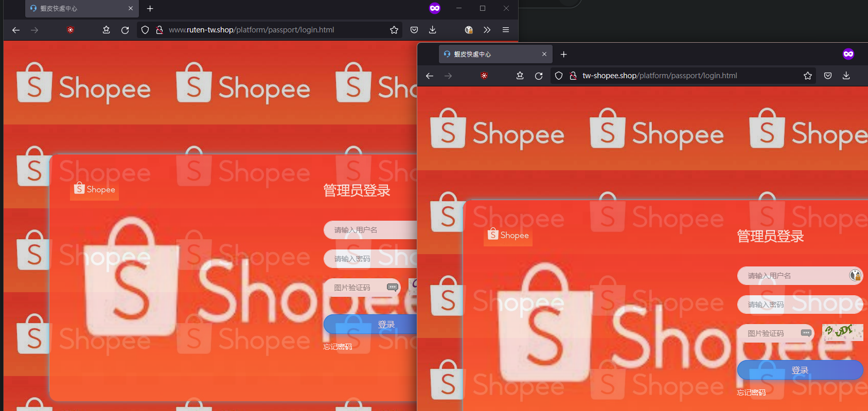Bookmark the ruten-tw.shop page with star
The height and width of the screenshot is (411, 868).
click(394, 30)
